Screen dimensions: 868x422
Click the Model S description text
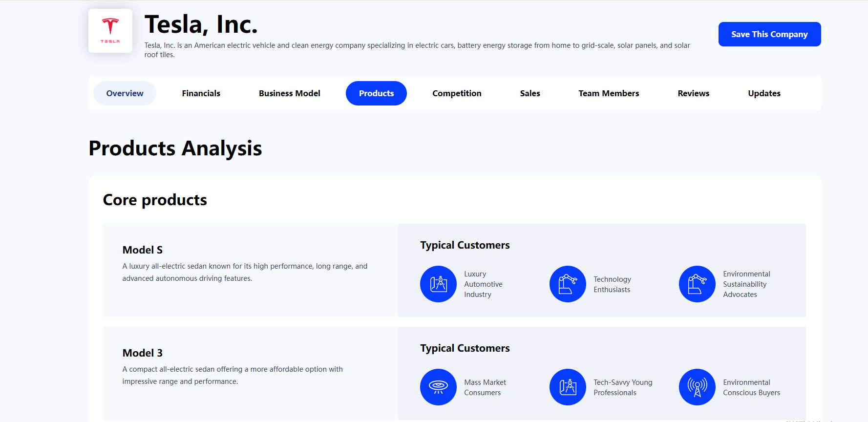(x=245, y=272)
